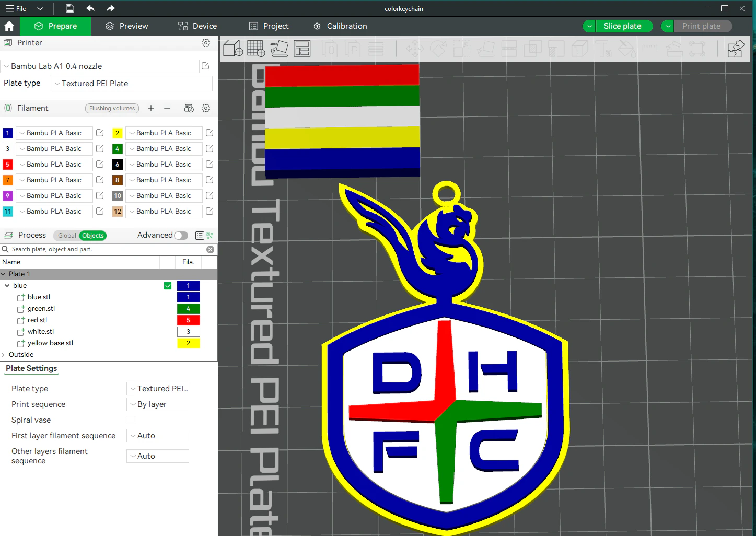Click the Home icon
Viewport: 756px width, 536px height.
coord(9,26)
